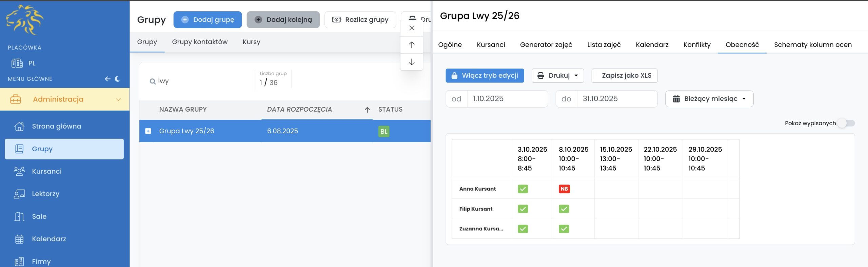
Task: Click Anna Kursant's NB absence mark
Action: pyautogui.click(x=564, y=189)
